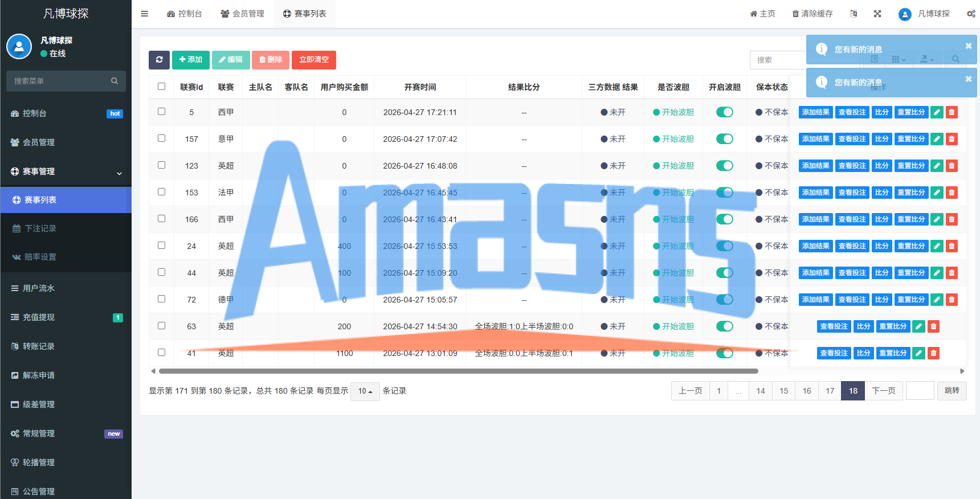The height and width of the screenshot is (499, 980).
Task: Open the language switch icon in the header
Action: tap(854, 14)
